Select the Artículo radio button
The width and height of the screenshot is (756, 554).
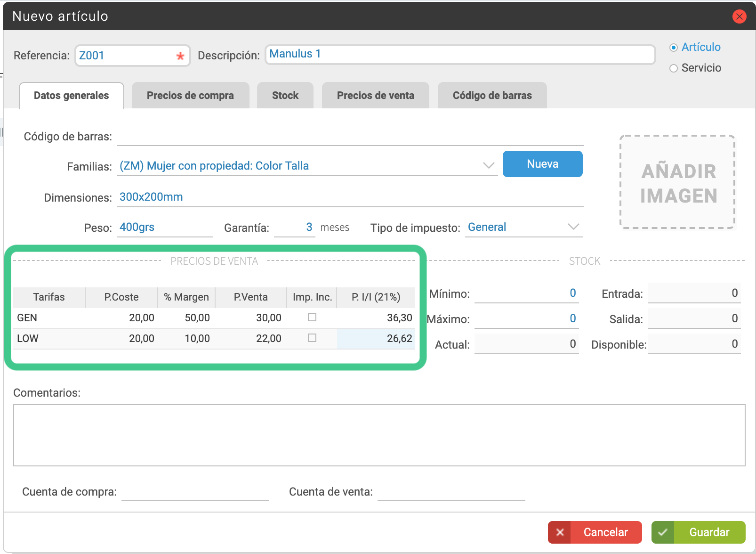tap(674, 48)
